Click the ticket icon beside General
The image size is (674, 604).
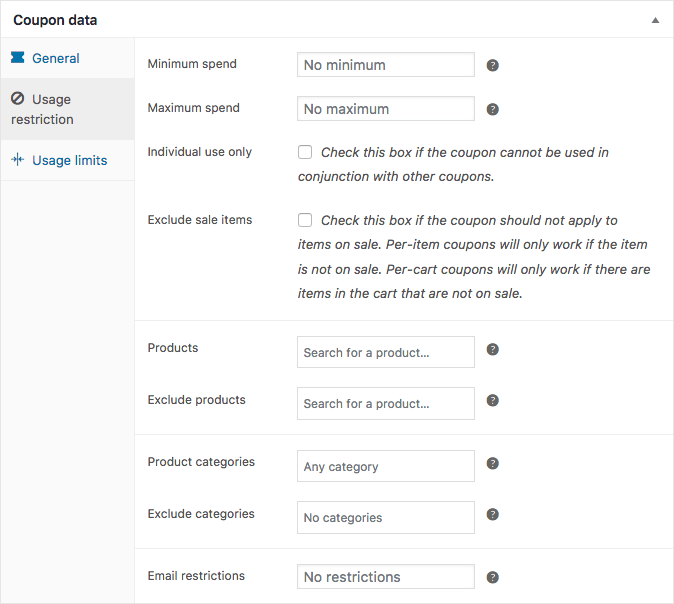(x=17, y=58)
